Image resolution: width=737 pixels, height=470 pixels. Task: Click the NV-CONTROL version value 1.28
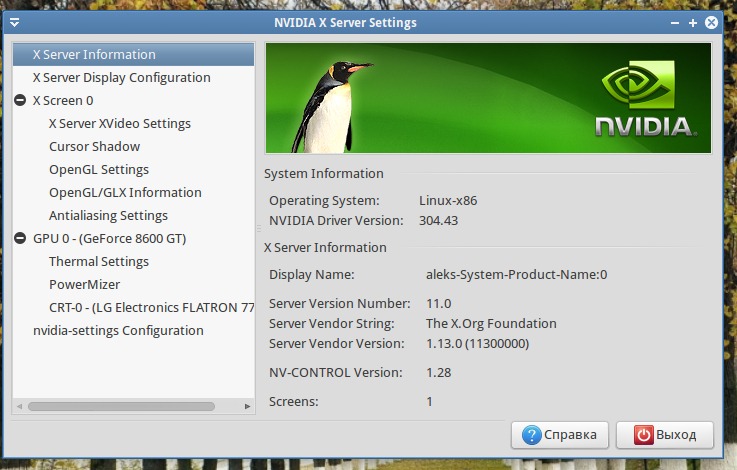click(x=439, y=373)
